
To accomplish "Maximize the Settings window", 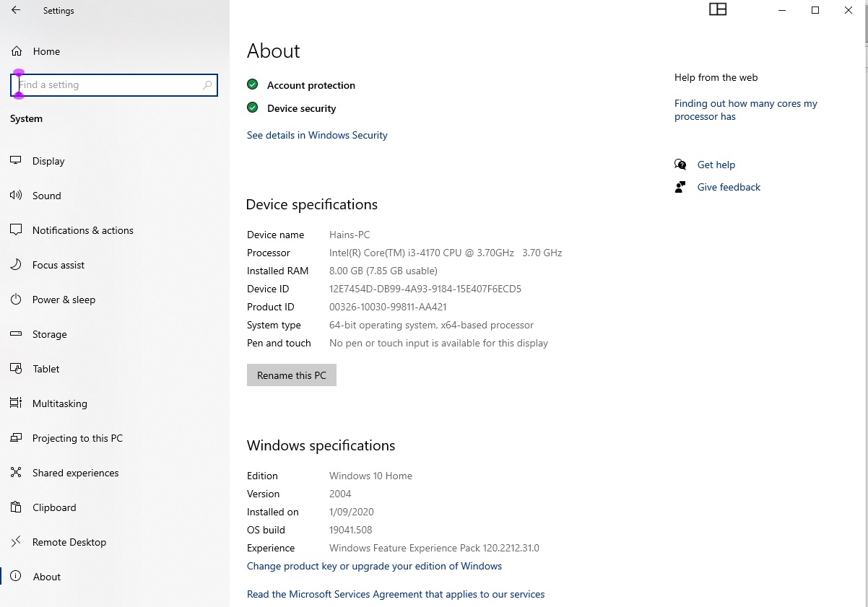I will (815, 10).
